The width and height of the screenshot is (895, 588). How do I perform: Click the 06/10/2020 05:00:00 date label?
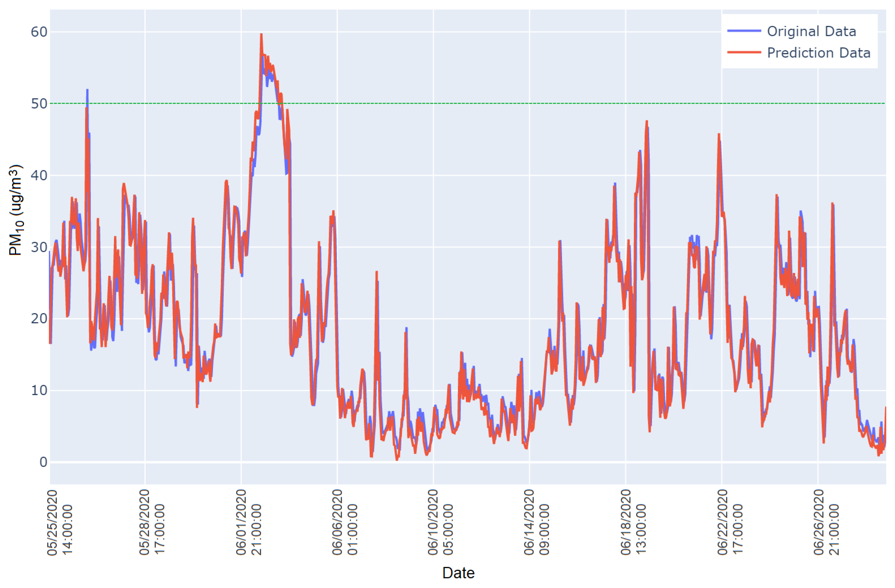click(x=440, y=523)
